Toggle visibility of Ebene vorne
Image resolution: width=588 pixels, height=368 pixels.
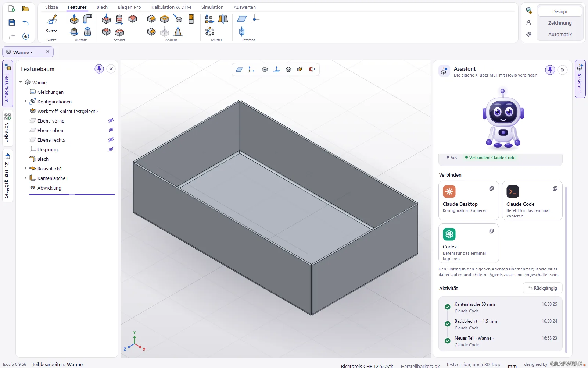point(111,121)
